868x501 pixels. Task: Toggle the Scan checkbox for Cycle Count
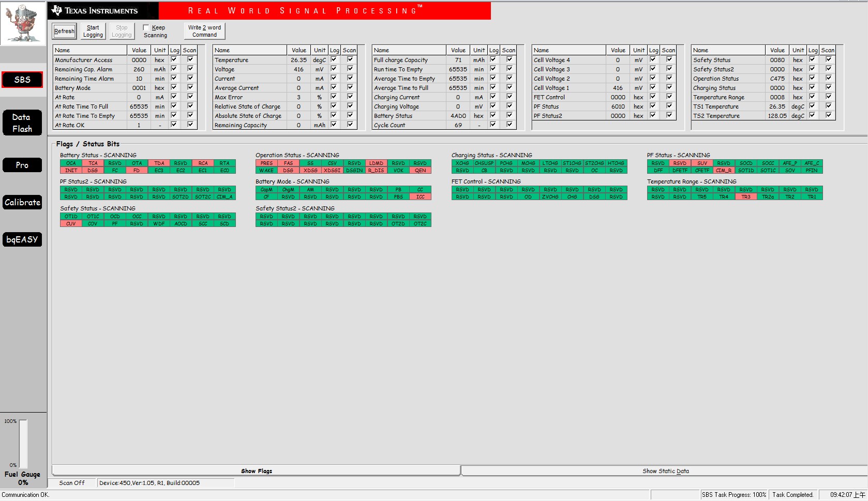[x=510, y=125]
